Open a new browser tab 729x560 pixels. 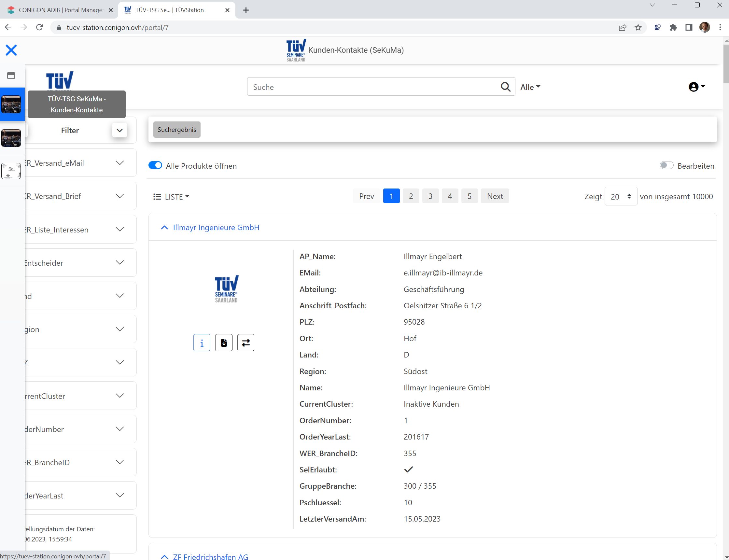(x=246, y=10)
